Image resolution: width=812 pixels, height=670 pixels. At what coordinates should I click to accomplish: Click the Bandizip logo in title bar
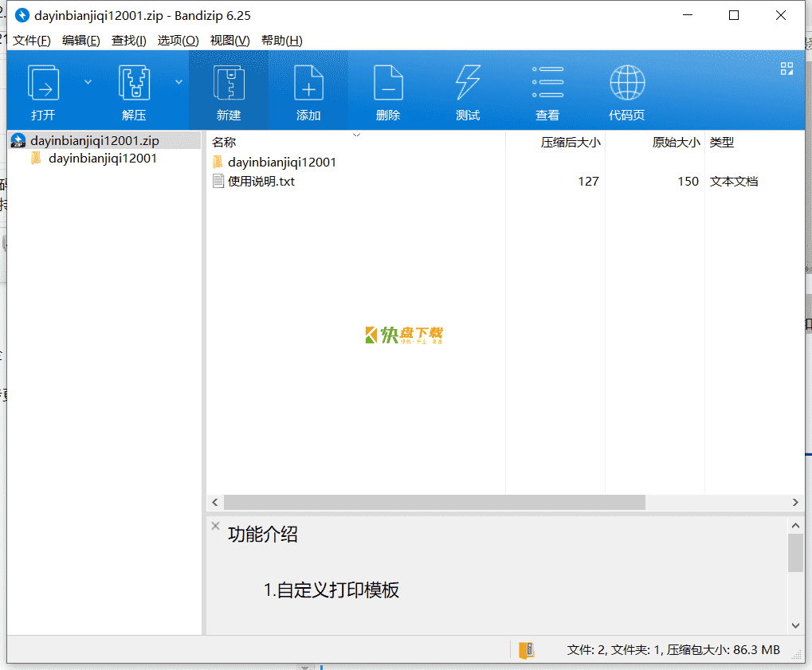(x=22, y=15)
